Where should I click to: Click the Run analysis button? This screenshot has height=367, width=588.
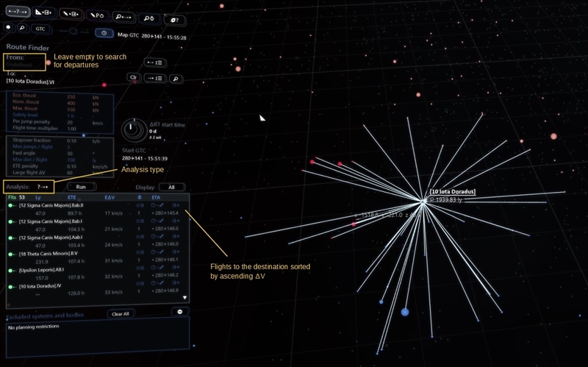point(81,187)
